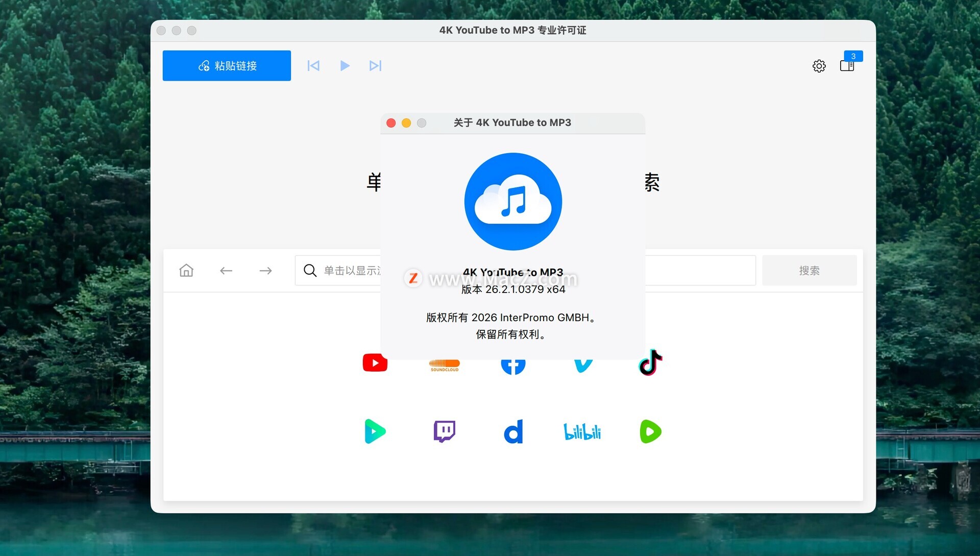Click the cloud music app logo
Screen dimensions: 980x556
[513, 202]
